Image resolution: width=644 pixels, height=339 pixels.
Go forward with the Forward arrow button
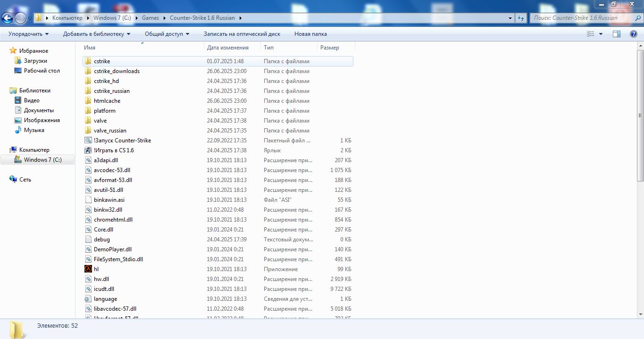[20, 18]
